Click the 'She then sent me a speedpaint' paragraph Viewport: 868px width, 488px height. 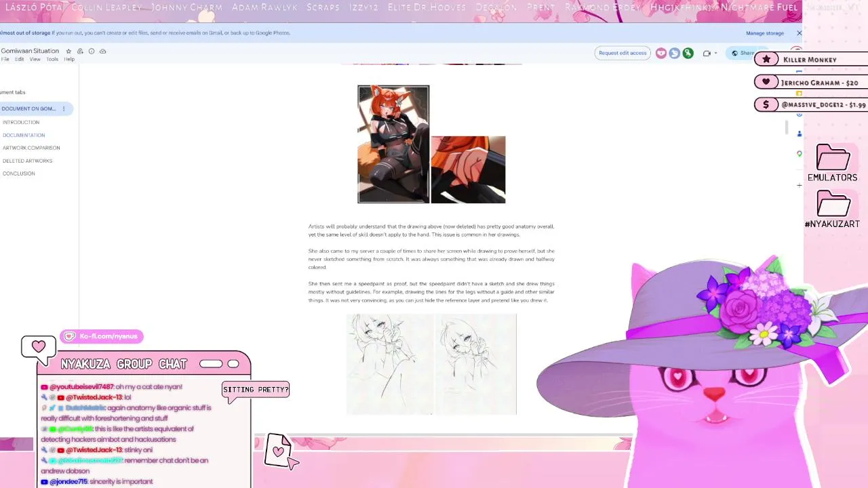[431, 292]
